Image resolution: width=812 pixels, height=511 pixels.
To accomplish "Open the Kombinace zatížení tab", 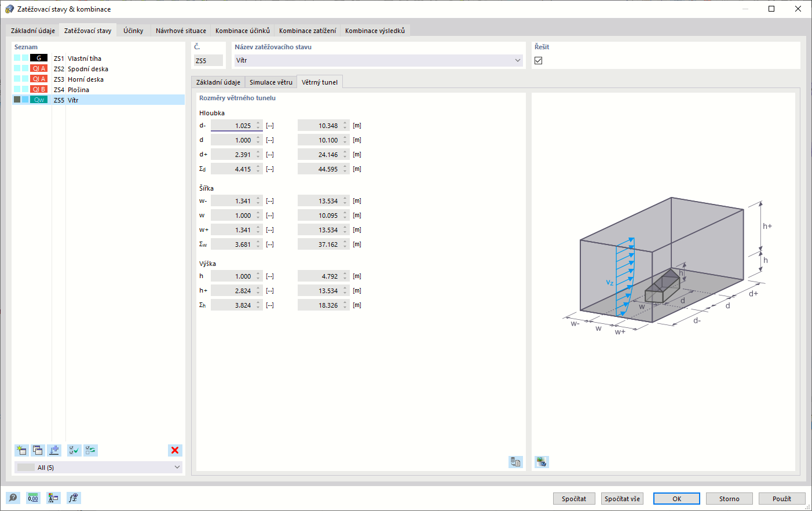I will pos(308,31).
